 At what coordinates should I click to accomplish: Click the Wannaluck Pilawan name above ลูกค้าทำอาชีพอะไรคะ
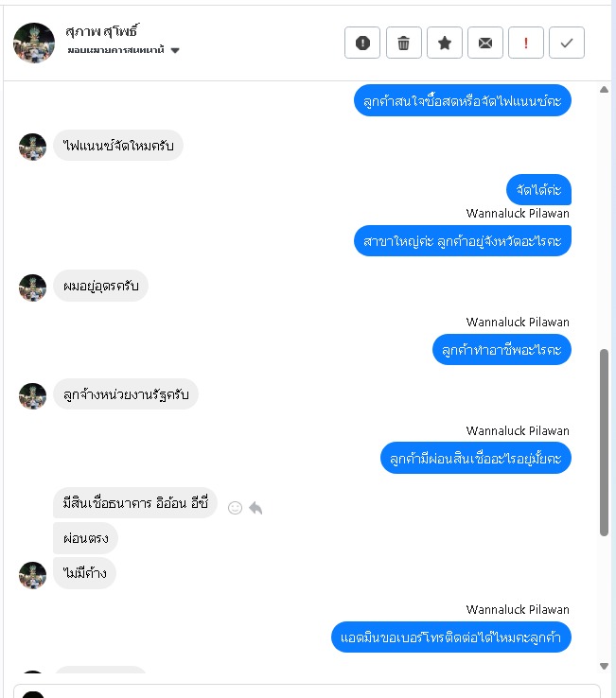(x=518, y=322)
